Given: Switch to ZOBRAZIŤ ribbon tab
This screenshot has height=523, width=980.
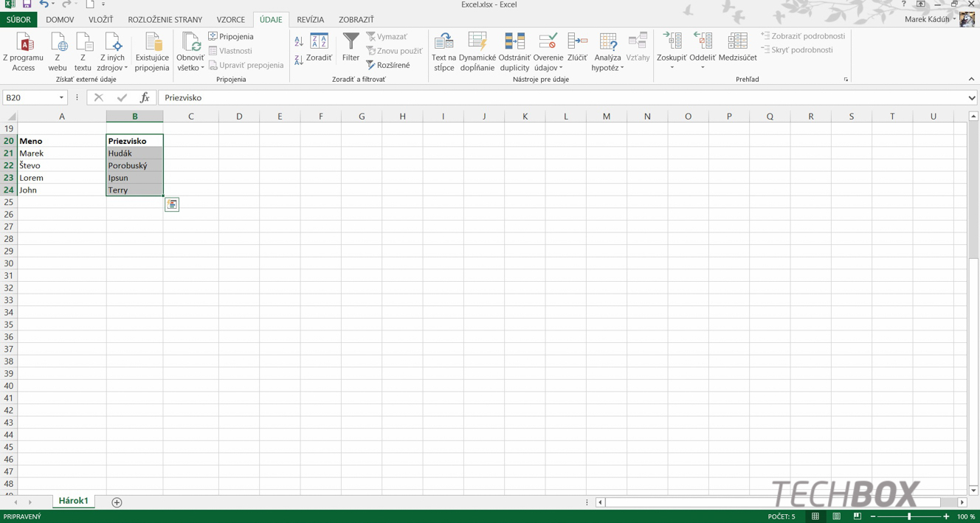Looking at the screenshot, I should click(356, 20).
